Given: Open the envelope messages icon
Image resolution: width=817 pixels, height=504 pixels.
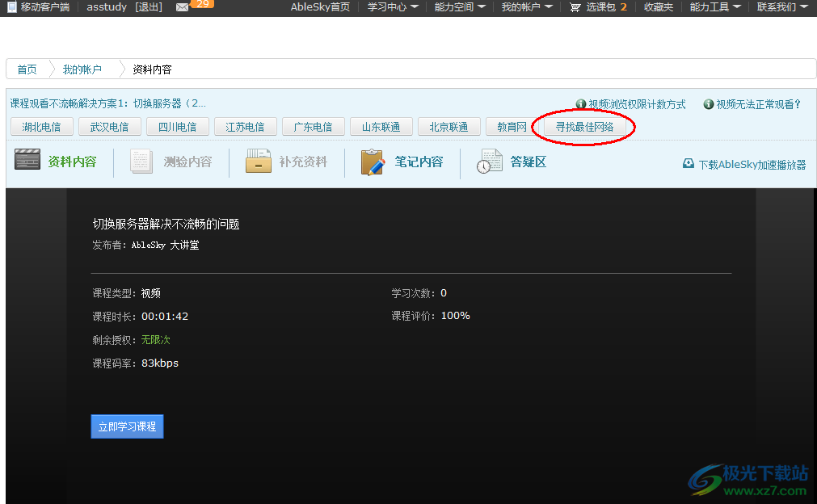Looking at the screenshot, I should coord(182,7).
